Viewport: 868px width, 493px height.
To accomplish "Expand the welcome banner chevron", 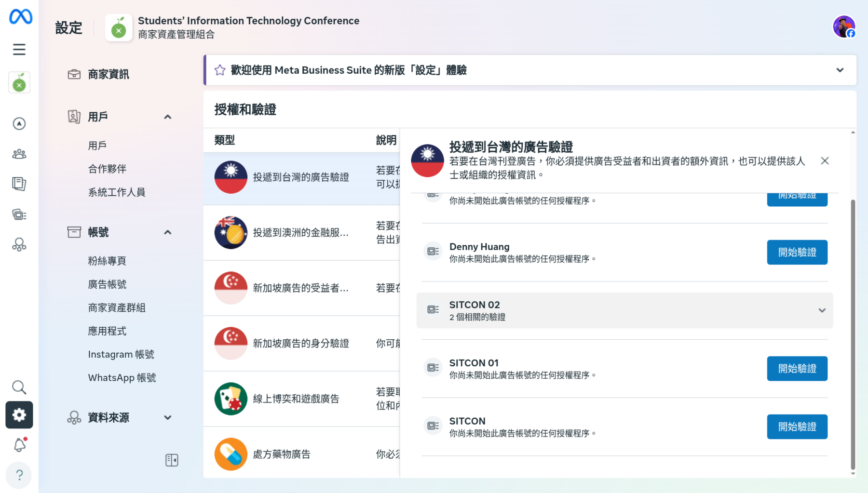I will tap(840, 70).
